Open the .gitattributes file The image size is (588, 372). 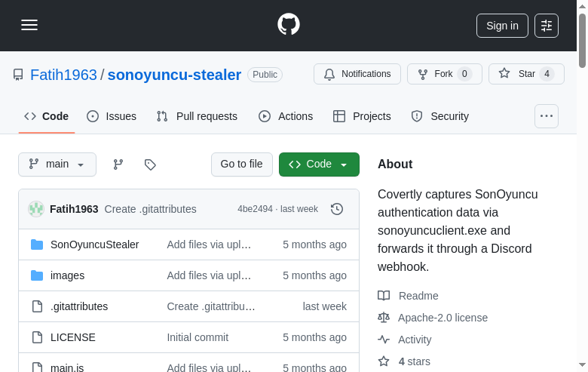click(x=78, y=306)
